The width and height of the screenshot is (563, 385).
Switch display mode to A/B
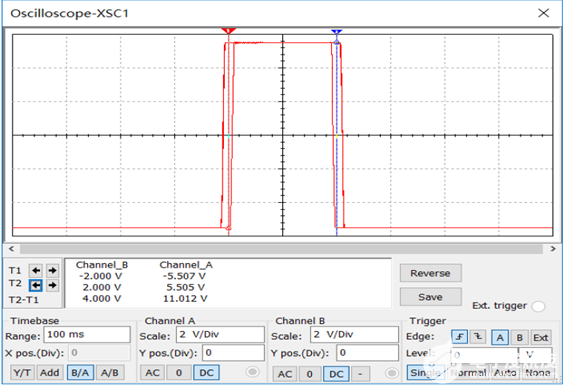click(110, 373)
